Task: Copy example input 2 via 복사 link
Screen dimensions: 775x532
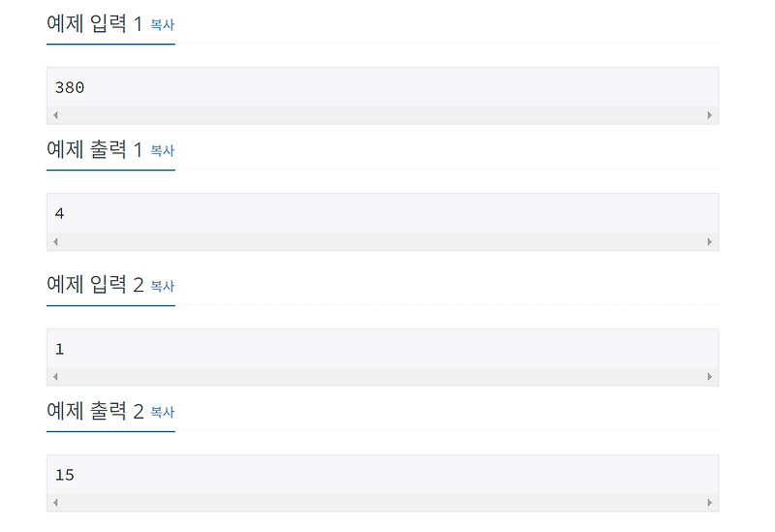Action: (x=162, y=286)
